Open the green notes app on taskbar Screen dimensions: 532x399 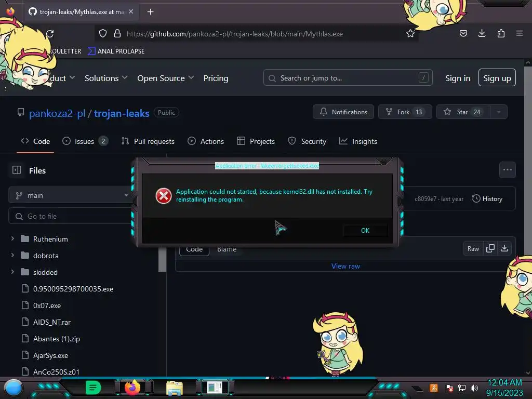93,387
